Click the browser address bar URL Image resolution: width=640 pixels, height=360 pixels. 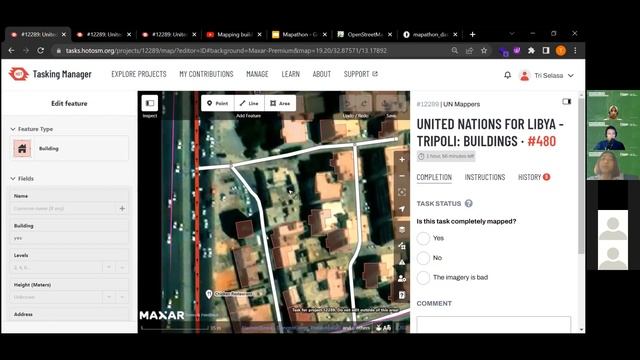click(226, 51)
